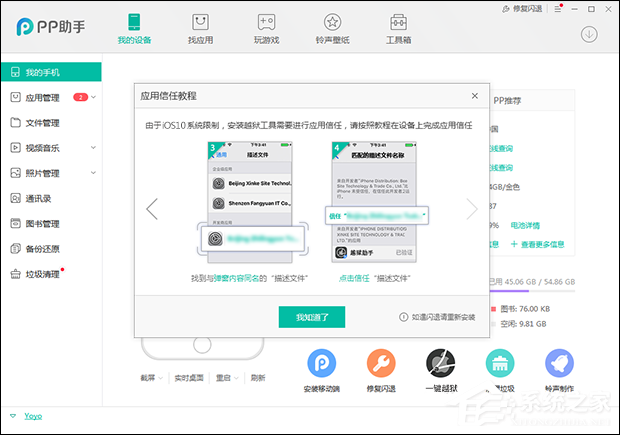Click the PP推荐 heading
Screen dimensions: 620x435
507,101
